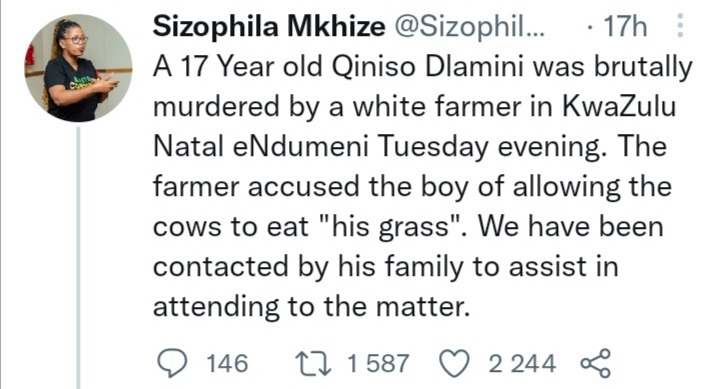The image size is (719, 389).
Task: Click the reply speech bubble icon
Action: [x=172, y=363]
